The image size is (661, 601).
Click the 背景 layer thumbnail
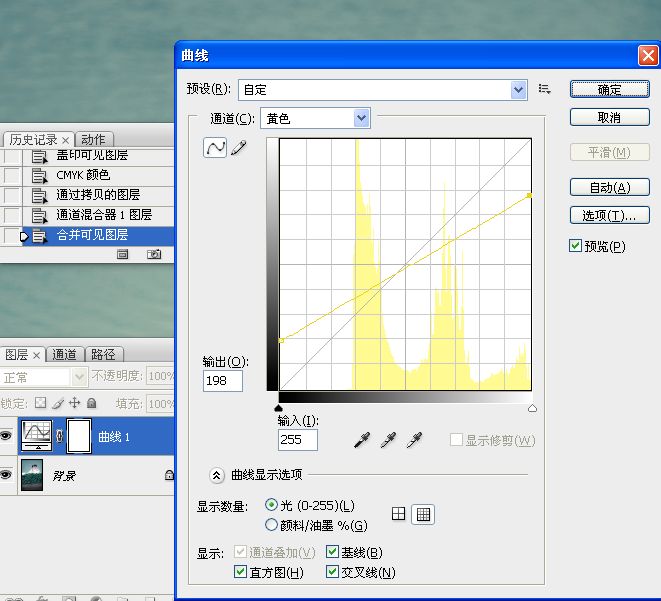[32, 475]
